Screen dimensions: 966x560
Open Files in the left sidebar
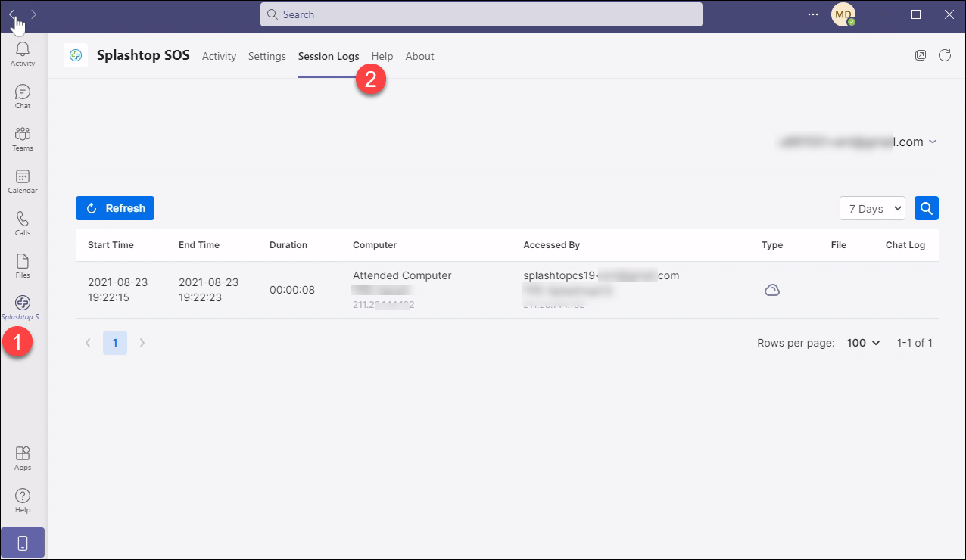click(23, 266)
